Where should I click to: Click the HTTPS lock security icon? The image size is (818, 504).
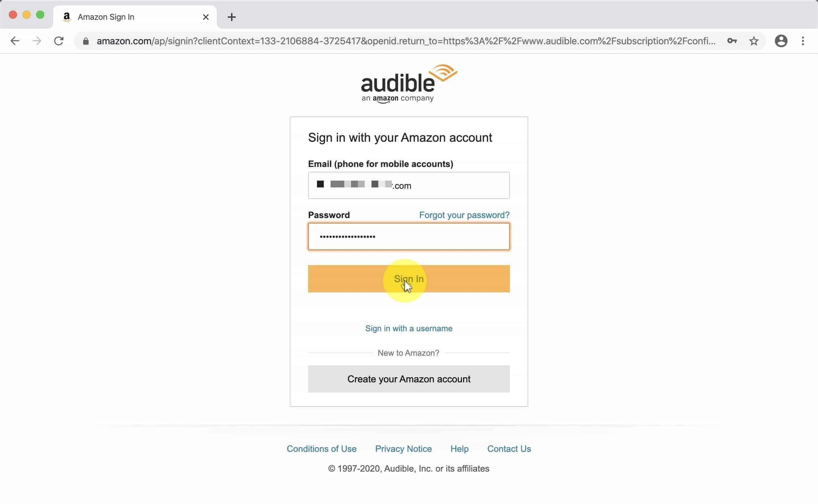click(x=87, y=41)
